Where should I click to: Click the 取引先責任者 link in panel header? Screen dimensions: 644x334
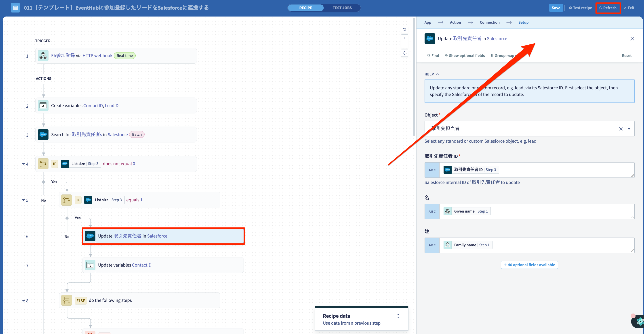[467, 38]
